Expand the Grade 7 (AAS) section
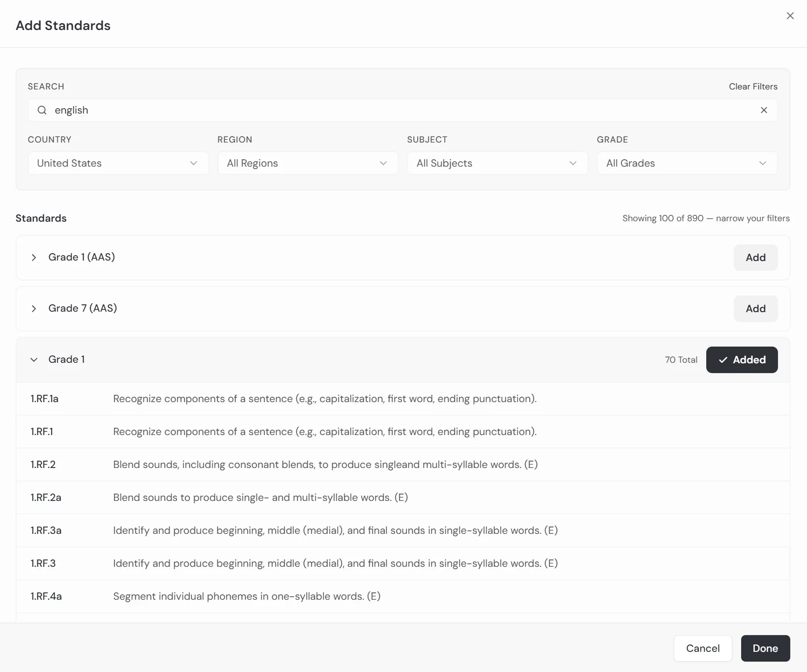807x672 pixels. pos(34,309)
